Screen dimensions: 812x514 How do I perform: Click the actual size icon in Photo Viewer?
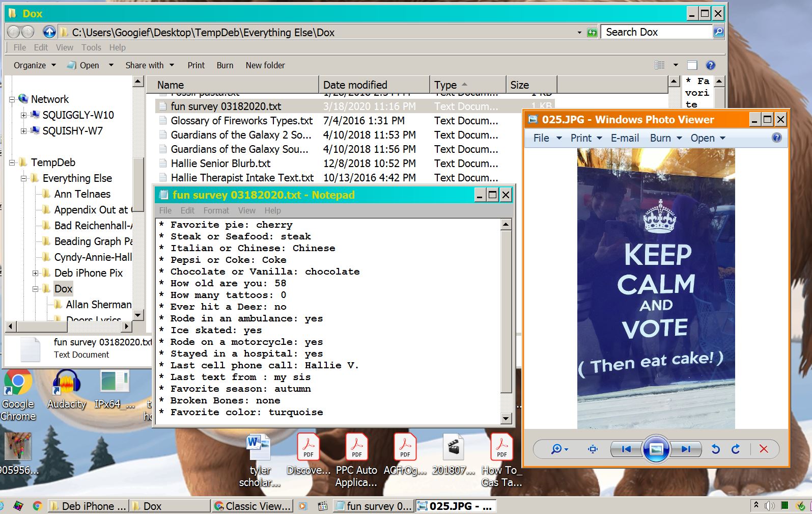(593, 449)
